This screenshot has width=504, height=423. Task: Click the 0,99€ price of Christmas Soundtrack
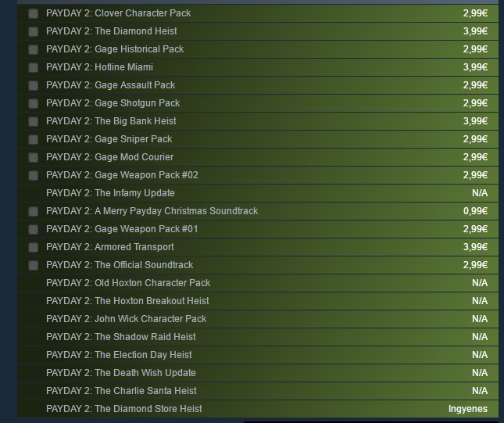click(x=475, y=211)
